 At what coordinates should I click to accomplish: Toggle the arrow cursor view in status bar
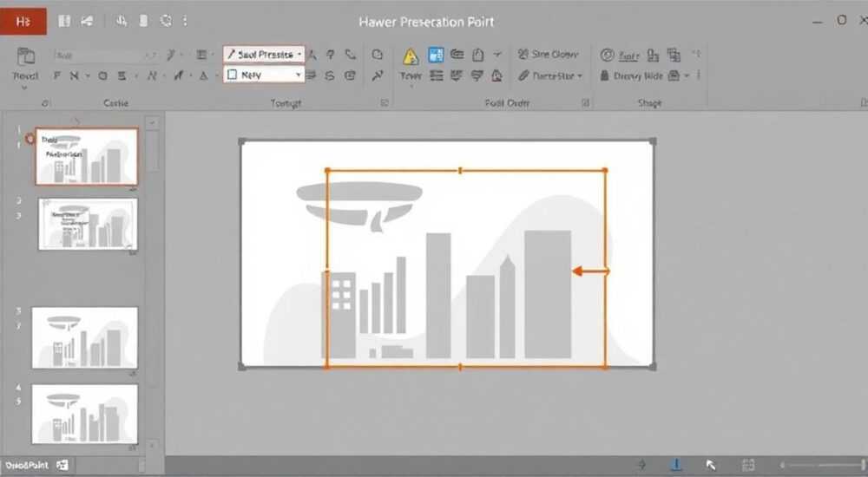pyautogui.click(x=711, y=465)
